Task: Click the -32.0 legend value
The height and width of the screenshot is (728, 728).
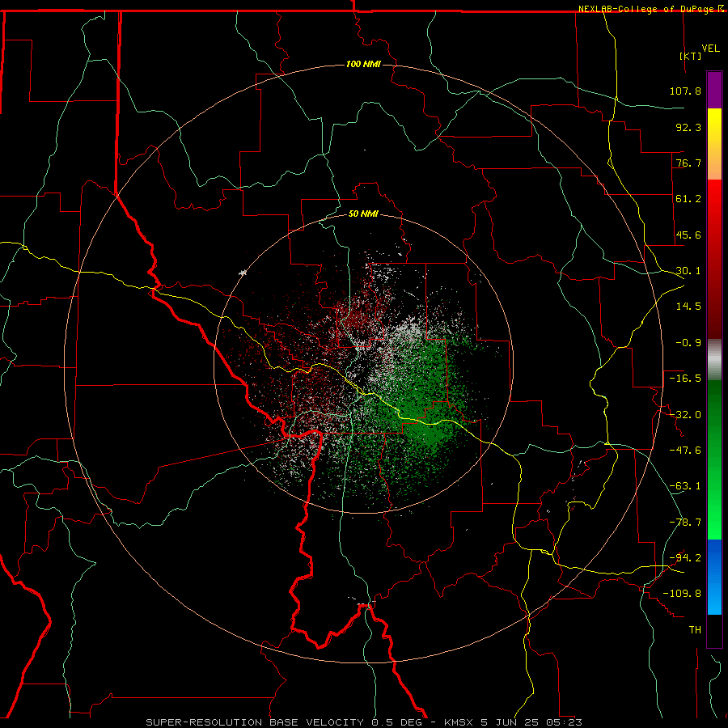Action: tap(685, 415)
